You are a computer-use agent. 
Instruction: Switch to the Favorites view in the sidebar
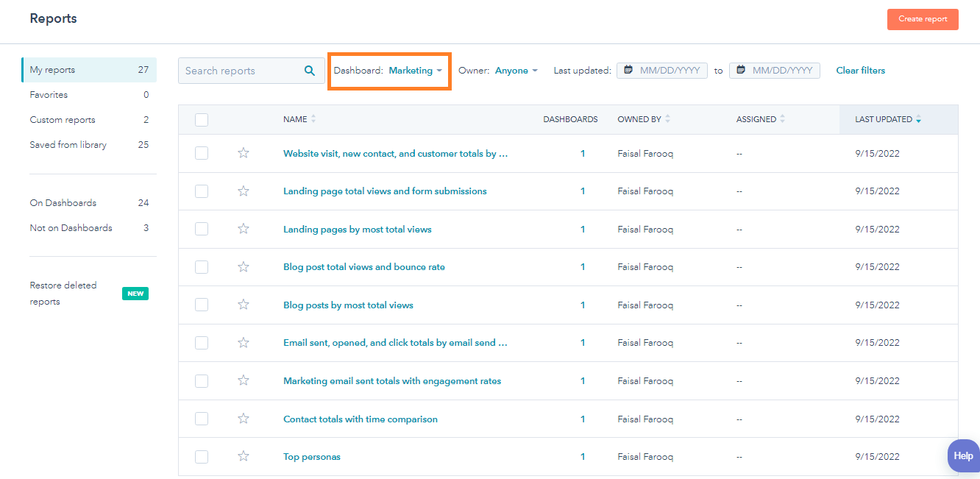coord(49,94)
